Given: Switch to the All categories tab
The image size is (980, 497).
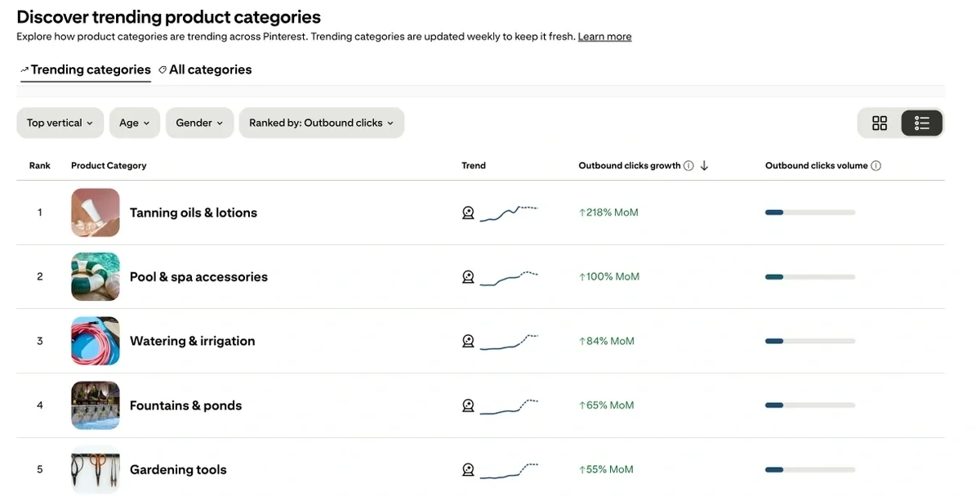Looking at the screenshot, I should coord(205,69).
